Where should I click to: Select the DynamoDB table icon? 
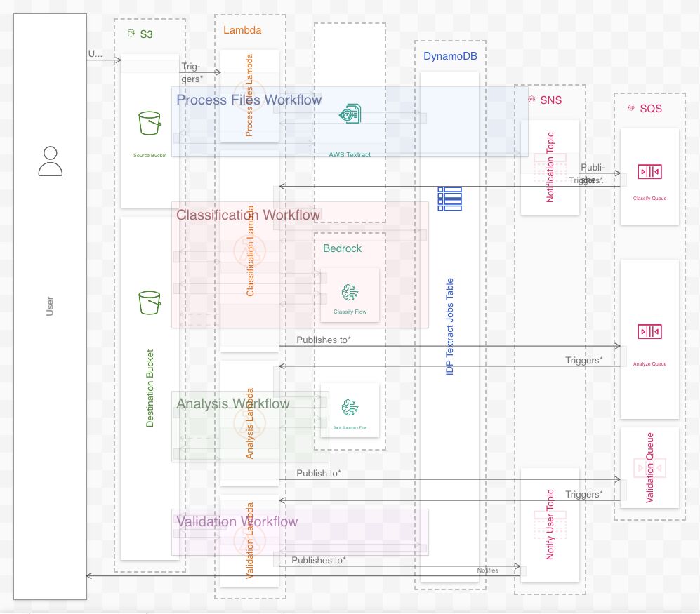[449, 199]
